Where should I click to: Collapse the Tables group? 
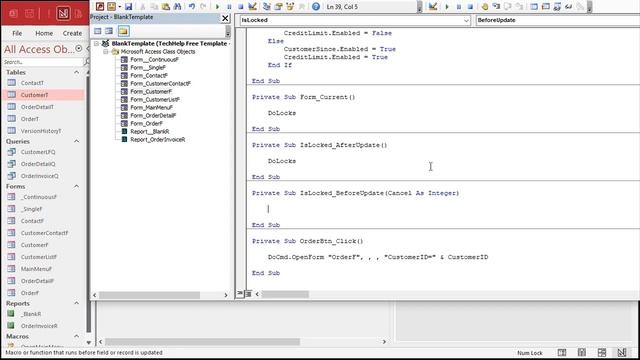click(x=76, y=72)
